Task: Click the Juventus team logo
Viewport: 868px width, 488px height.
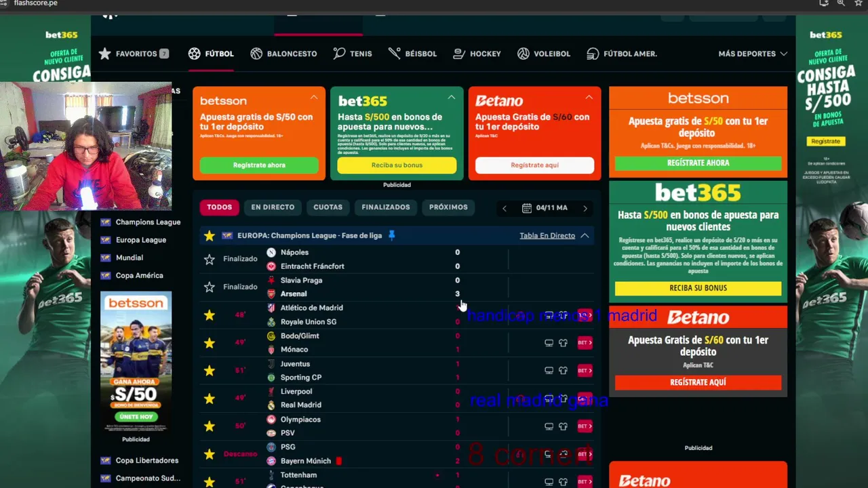Action: coord(271,364)
